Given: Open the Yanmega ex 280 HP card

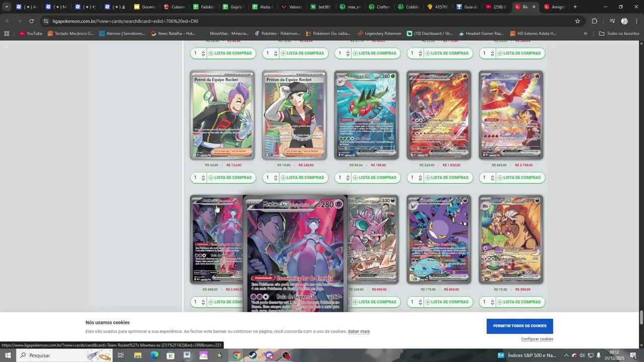Looking at the screenshot, I should (367, 115).
